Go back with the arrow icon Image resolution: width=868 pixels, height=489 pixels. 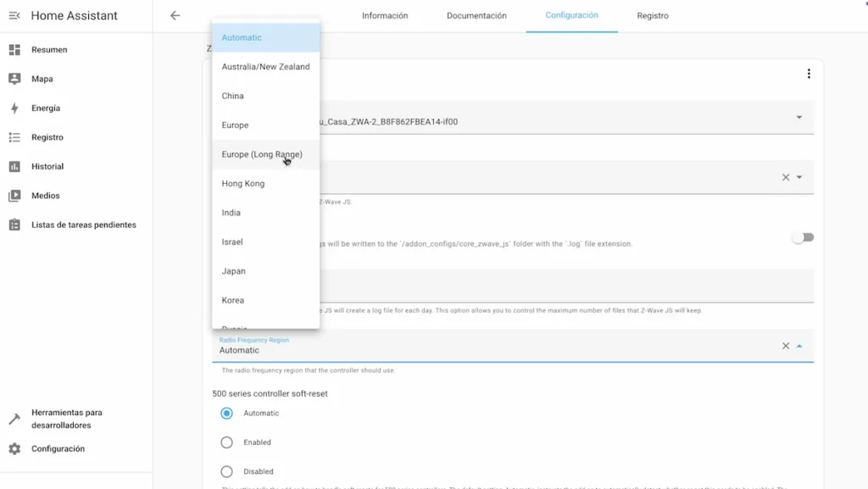pyautogui.click(x=175, y=15)
